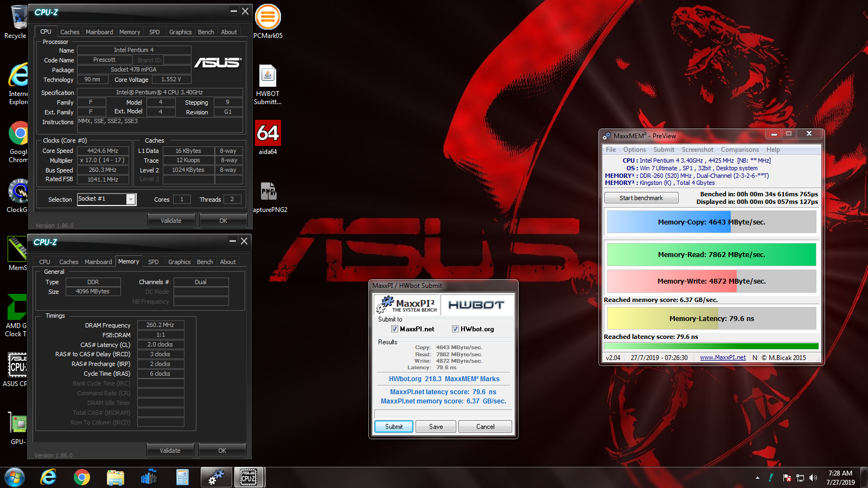This screenshot has width=868, height=488.
Task: Click Save in HWbot Submit dialog
Action: [436, 427]
